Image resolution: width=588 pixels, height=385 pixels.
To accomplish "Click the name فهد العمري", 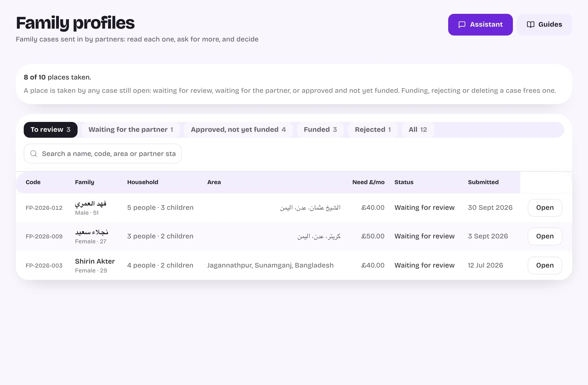I will pos(91,204).
